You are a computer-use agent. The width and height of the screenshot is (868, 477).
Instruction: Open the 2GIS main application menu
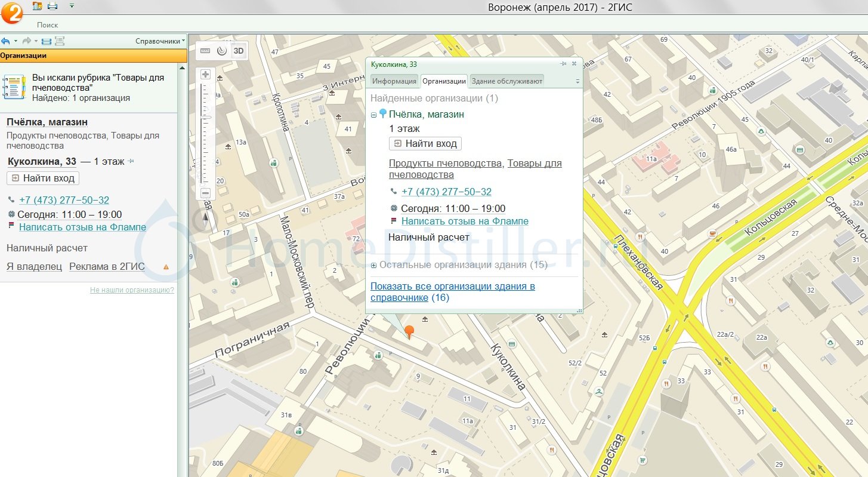click(x=12, y=13)
